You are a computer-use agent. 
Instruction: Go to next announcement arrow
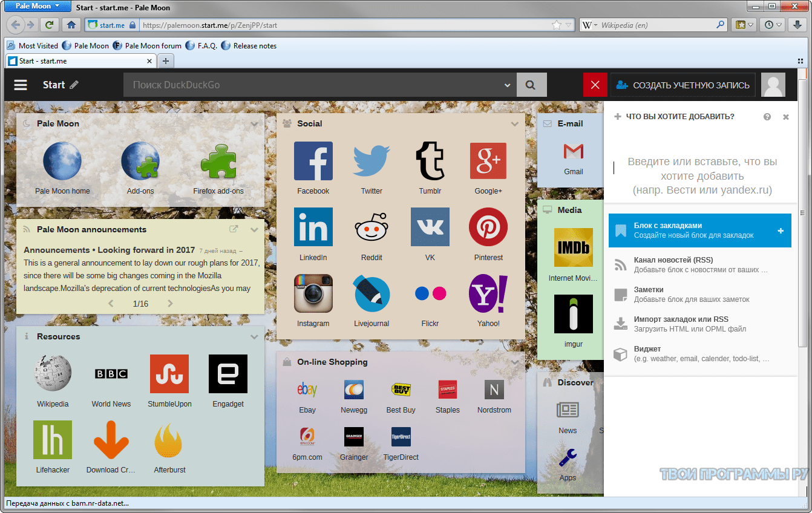170,304
